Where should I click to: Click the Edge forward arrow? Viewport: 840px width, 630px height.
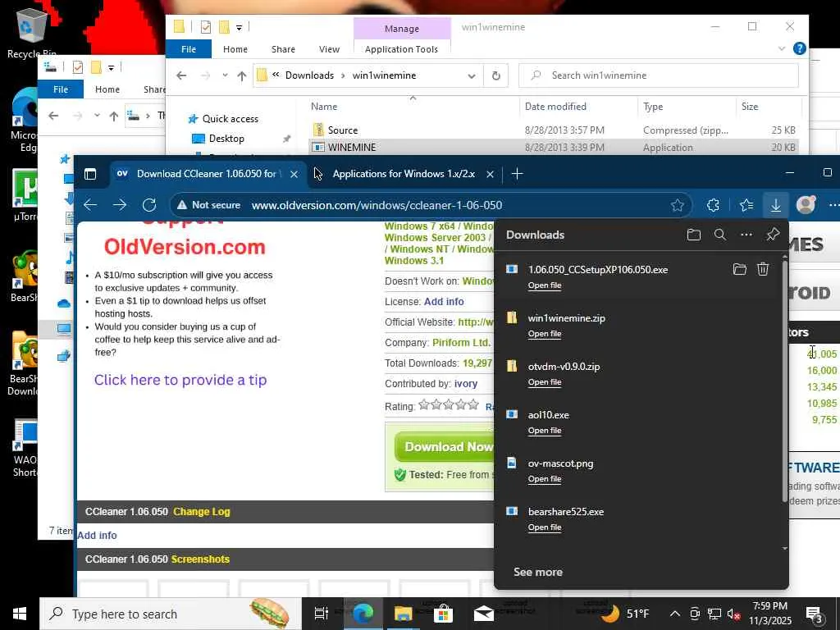click(120, 204)
